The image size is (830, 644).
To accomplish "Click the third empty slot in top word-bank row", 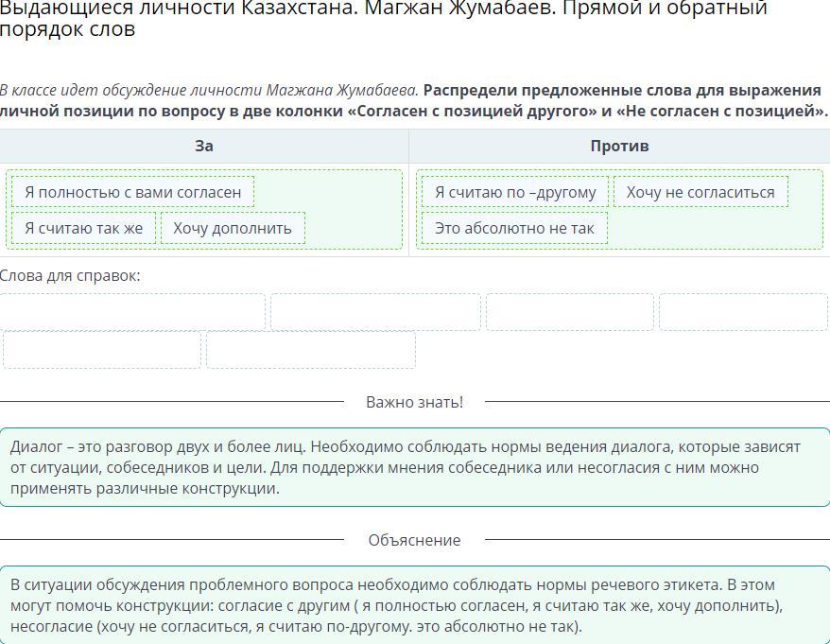I will click(569, 312).
